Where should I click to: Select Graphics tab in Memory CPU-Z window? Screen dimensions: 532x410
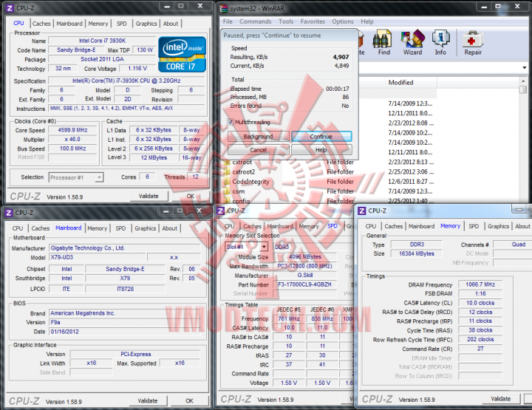(x=499, y=226)
